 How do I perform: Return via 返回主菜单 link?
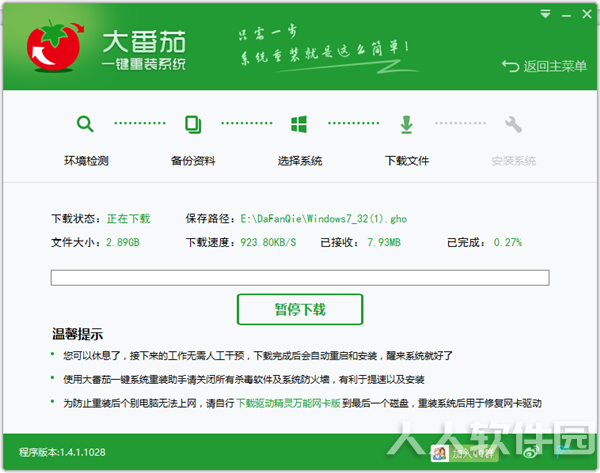tap(545, 66)
